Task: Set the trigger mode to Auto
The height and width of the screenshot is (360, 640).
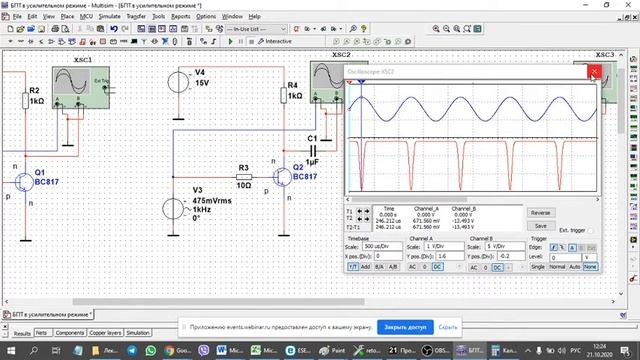Action: [575, 267]
